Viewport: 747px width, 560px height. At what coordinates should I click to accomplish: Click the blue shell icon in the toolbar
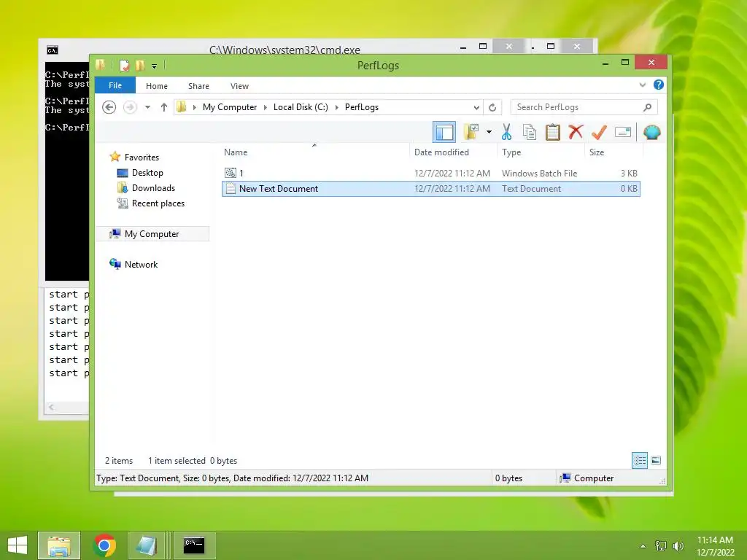tap(651, 132)
